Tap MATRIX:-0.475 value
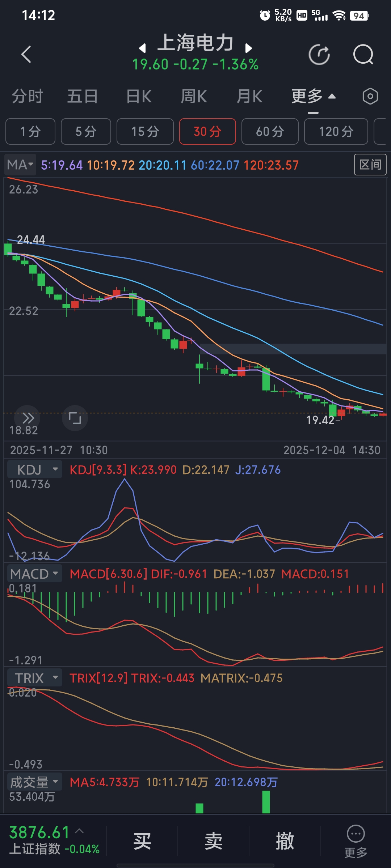391x868 pixels. (x=241, y=678)
